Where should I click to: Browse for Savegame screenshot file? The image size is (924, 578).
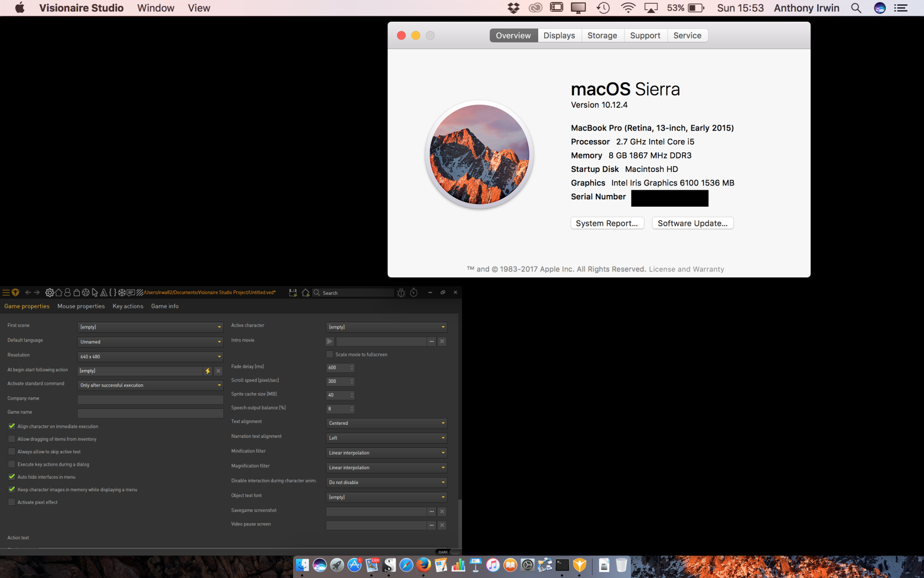(x=432, y=512)
